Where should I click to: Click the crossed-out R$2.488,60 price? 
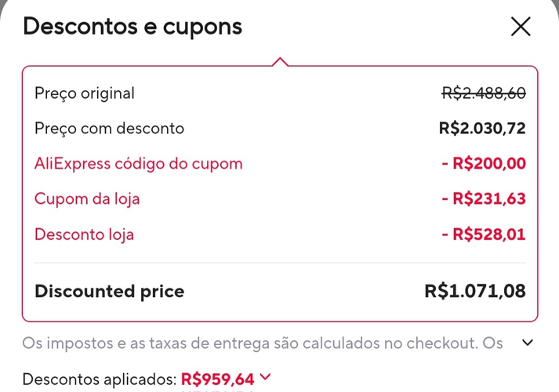[484, 93]
